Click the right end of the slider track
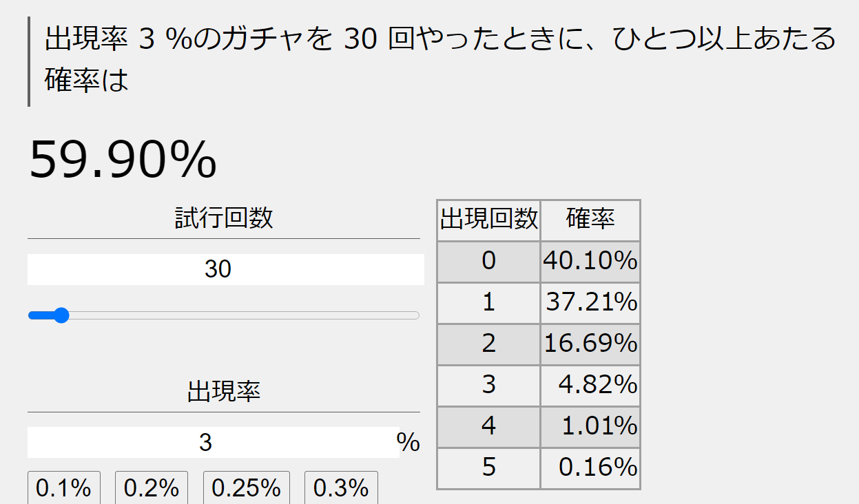859x504 pixels. (415, 315)
